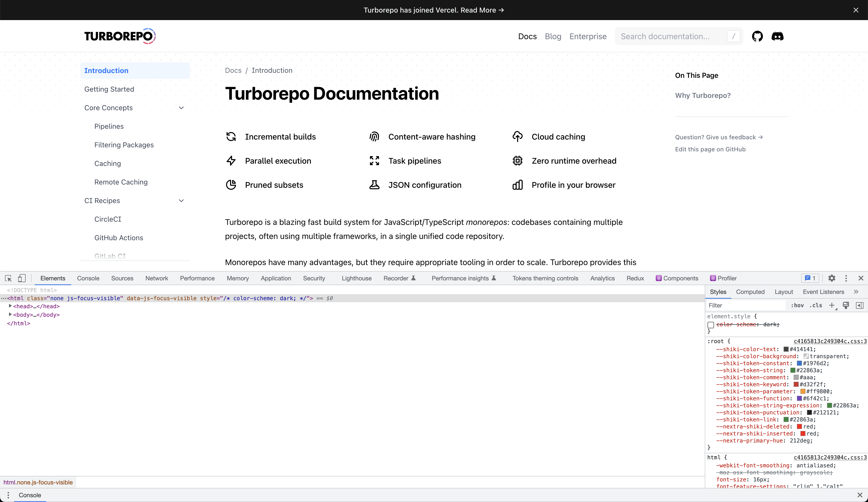The width and height of the screenshot is (868, 502).
Task: Click Edit this page on GitHub link
Action: pos(710,149)
